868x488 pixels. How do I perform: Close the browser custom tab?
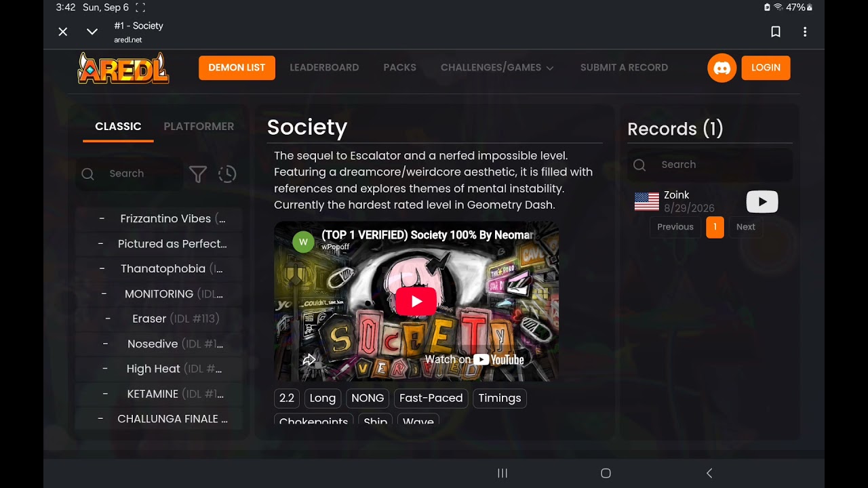pyautogui.click(x=63, y=32)
